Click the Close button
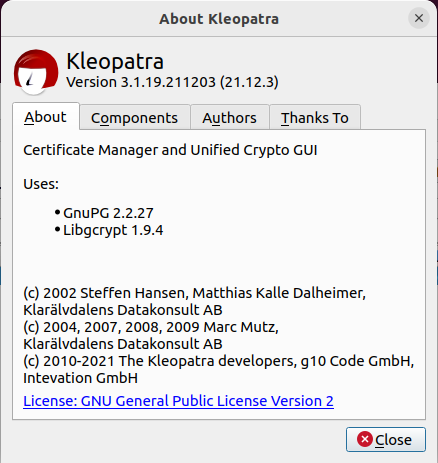 coord(386,440)
